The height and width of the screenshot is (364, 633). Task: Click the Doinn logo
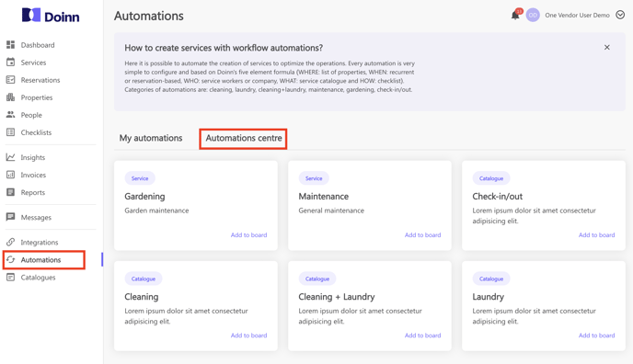pyautogui.click(x=51, y=16)
